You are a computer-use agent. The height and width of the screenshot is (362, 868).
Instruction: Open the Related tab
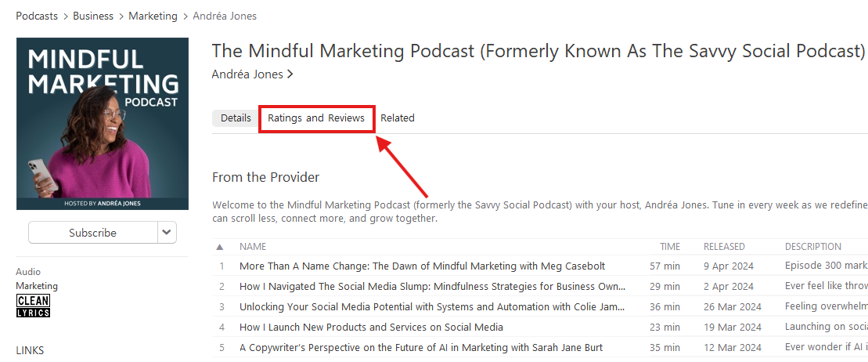click(398, 118)
